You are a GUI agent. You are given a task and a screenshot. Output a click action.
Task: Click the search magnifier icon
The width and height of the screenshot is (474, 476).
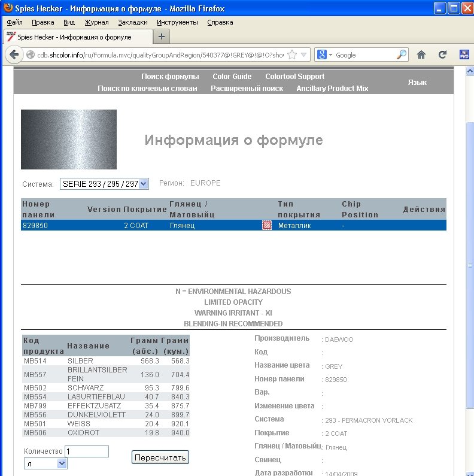[x=402, y=54]
